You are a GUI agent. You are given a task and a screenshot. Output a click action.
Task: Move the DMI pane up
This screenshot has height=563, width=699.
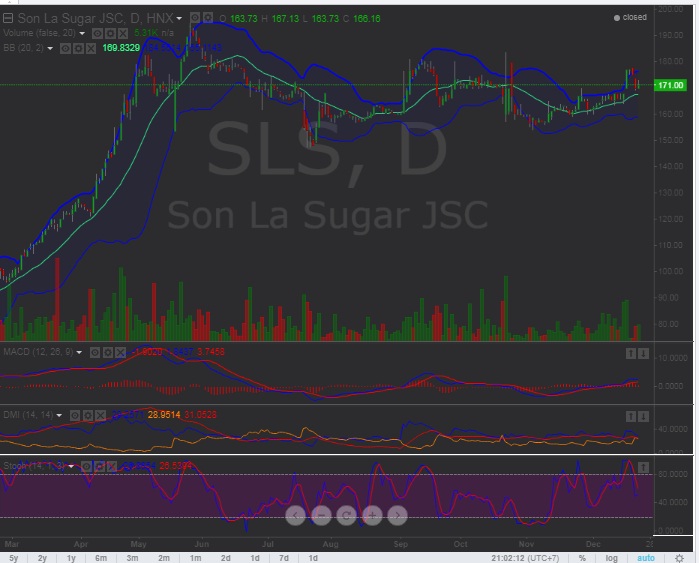point(630,416)
